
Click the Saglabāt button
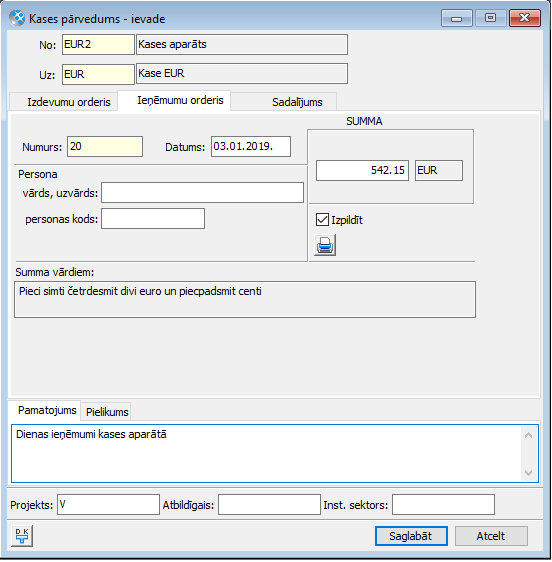click(x=411, y=536)
